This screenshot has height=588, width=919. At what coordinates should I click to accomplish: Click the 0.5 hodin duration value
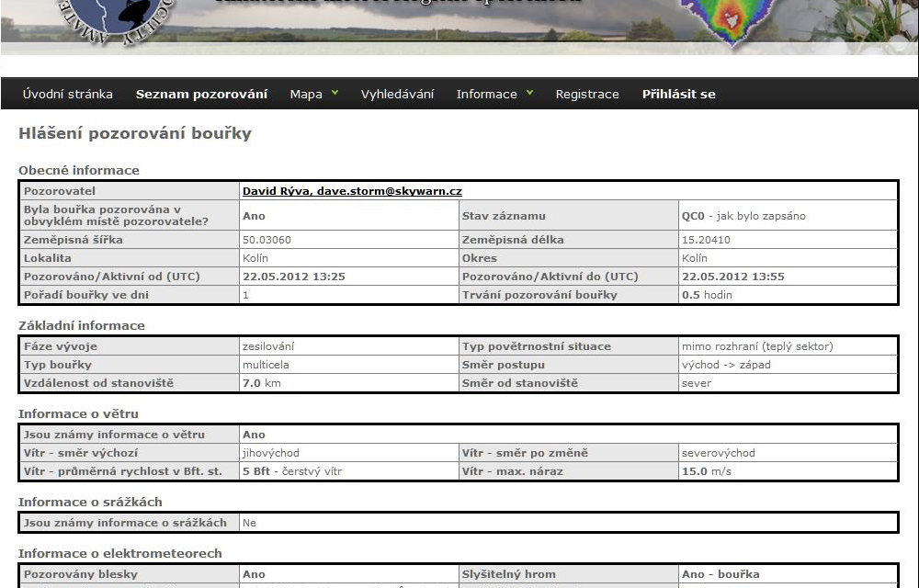pyautogui.click(x=707, y=295)
